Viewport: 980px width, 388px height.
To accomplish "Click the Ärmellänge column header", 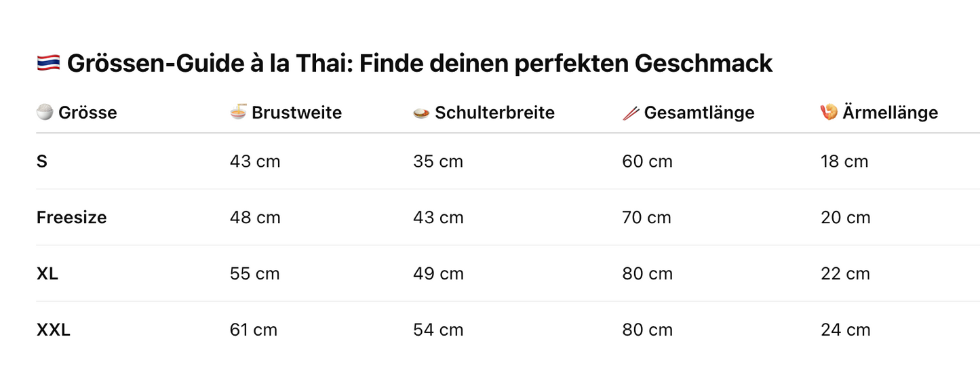I will (x=890, y=113).
